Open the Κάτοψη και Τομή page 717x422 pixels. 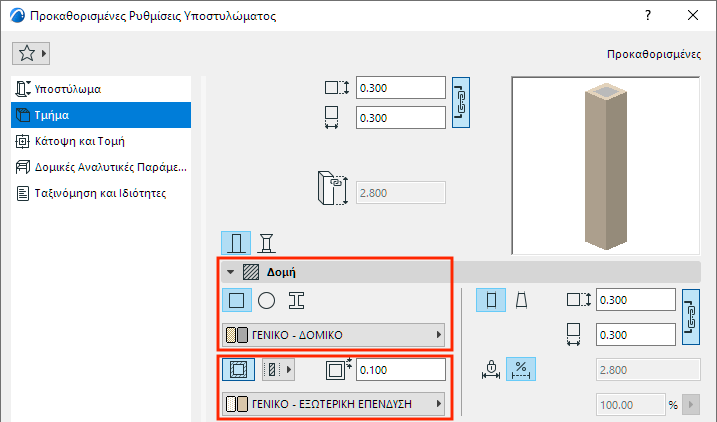coord(101,141)
